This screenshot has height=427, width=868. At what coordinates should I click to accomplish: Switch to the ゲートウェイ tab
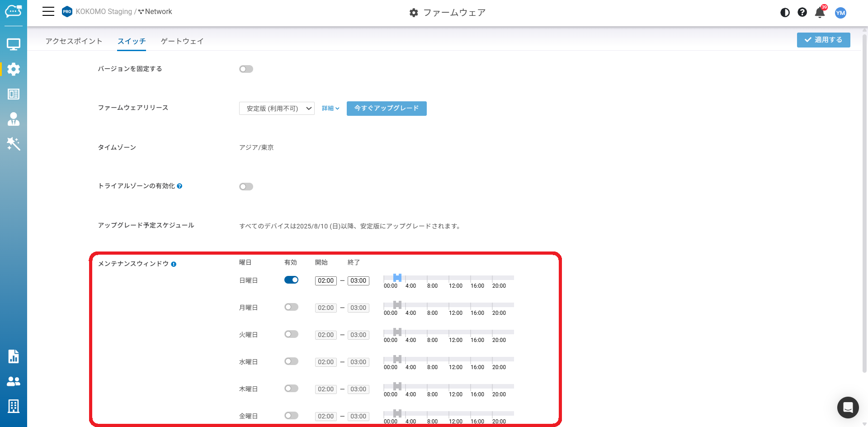coord(182,41)
